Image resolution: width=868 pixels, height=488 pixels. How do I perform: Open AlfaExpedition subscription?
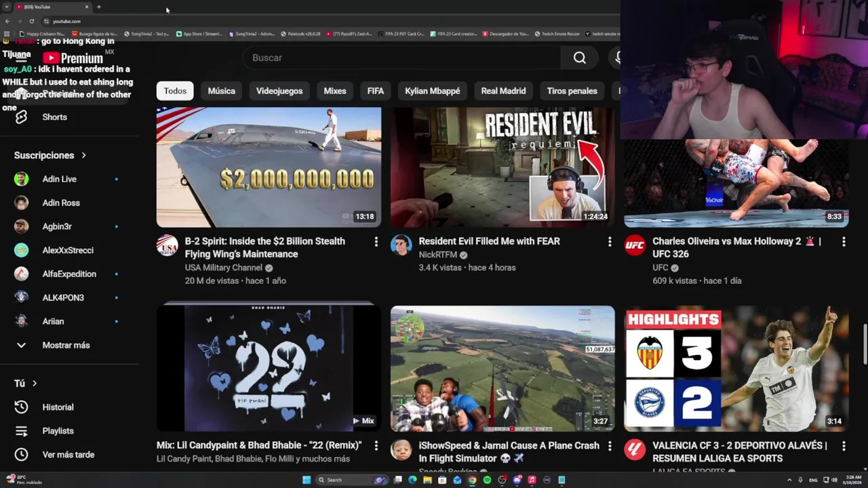[x=69, y=274]
